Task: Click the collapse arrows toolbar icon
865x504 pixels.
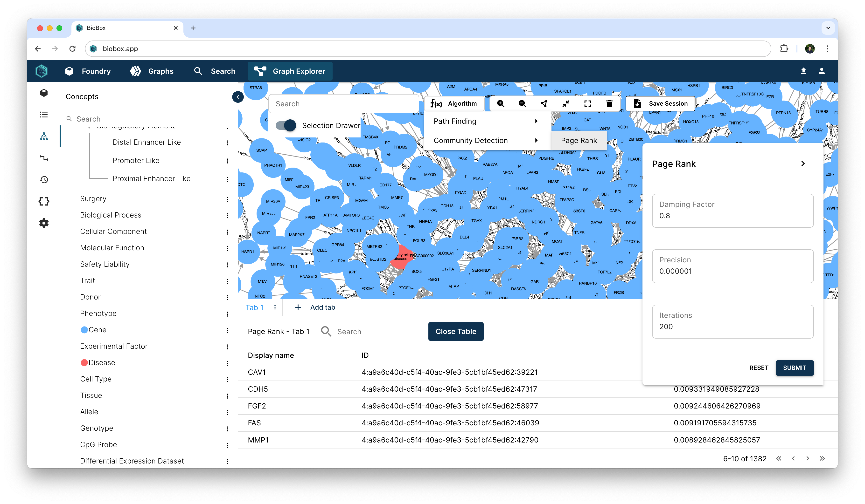Action: [x=566, y=103]
